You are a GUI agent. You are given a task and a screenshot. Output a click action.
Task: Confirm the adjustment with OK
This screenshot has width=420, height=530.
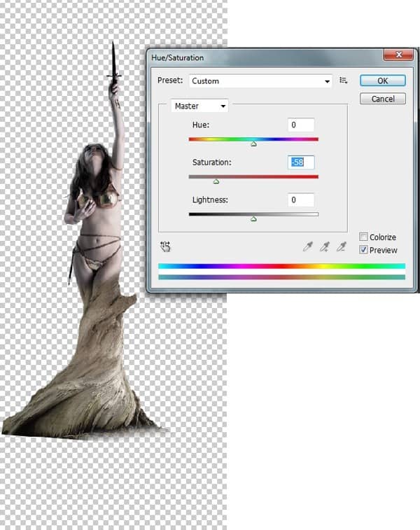383,81
